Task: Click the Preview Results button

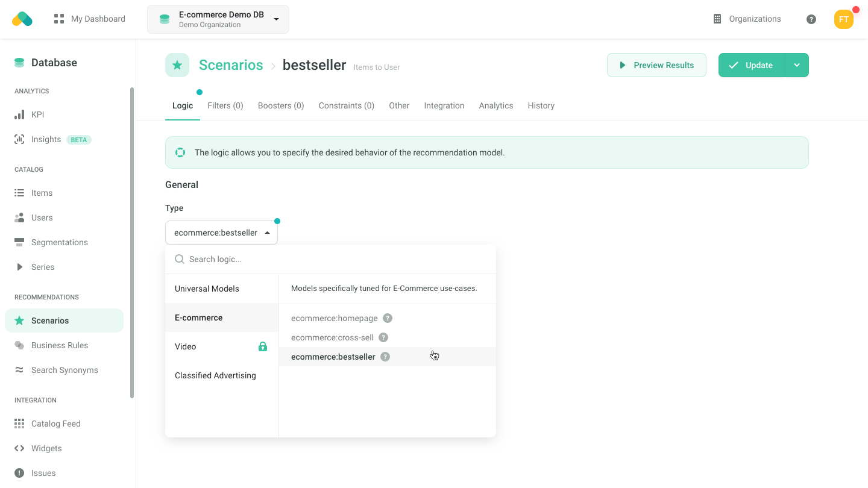Action: click(x=656, y=65)
